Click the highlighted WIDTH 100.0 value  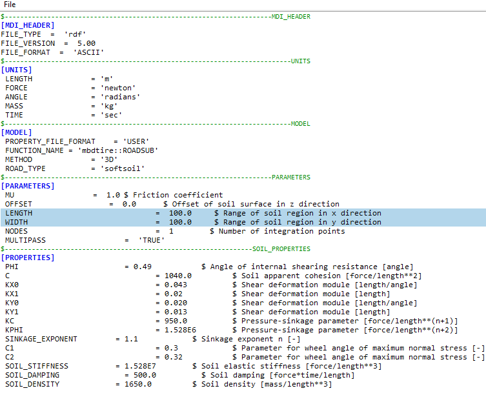point(180,222)
